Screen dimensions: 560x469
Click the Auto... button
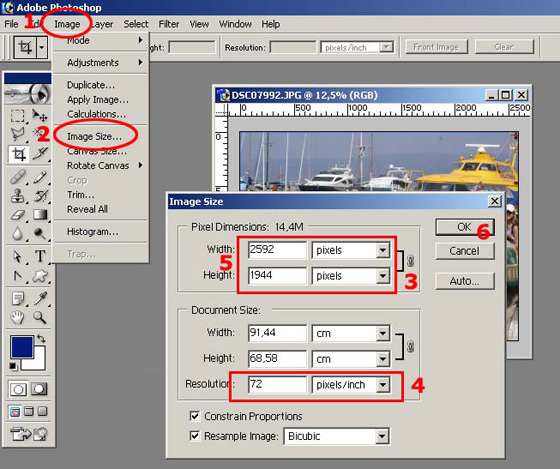tap(465, 281)
